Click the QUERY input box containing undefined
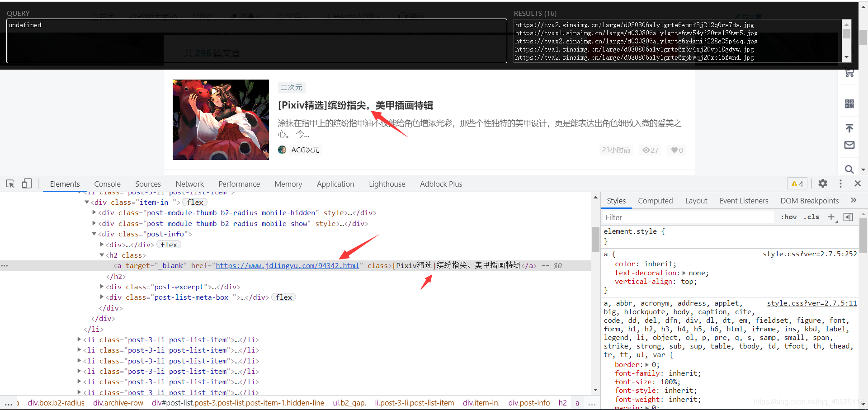Image resolution: width=868 pixels, height=410 pixels. tap(256, 41)
